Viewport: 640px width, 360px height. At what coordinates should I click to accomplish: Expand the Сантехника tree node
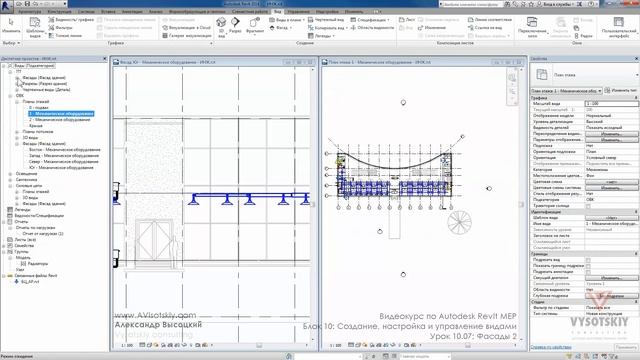[x=10, y=180]
